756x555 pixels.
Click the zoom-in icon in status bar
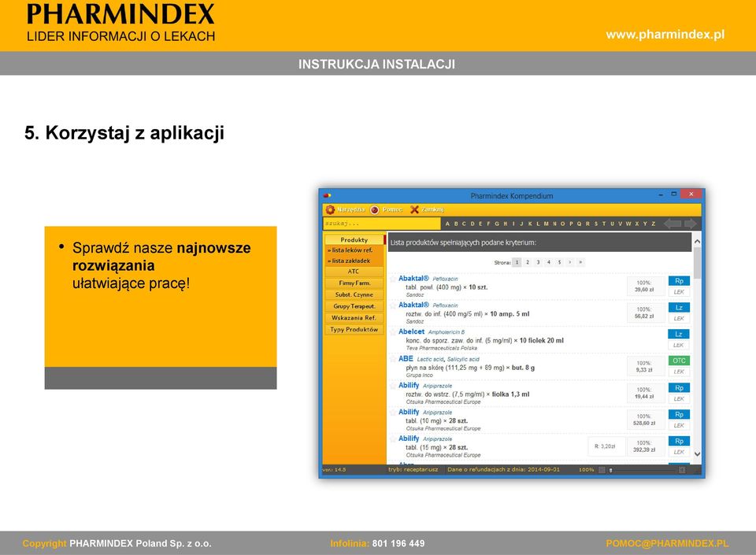click(682, 470)
